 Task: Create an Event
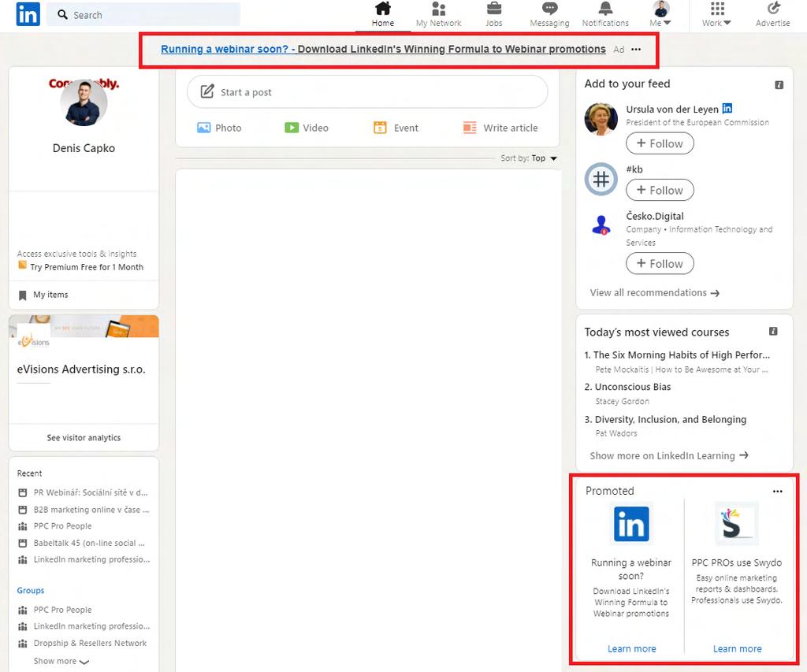pyautogui.click(x=396, y=128)
